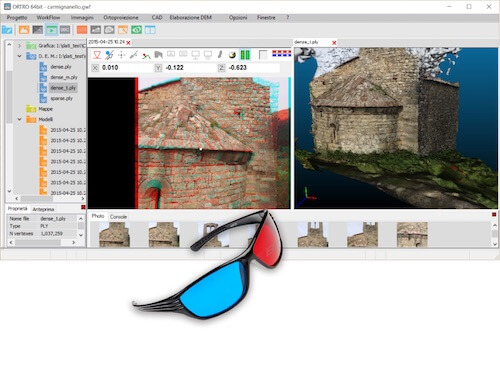Image resolution: width=500 pixels, height=374 pixels.
Task: Select dense_m.ply in the tree
Action: pyautogui.click(x=64, y=77)
